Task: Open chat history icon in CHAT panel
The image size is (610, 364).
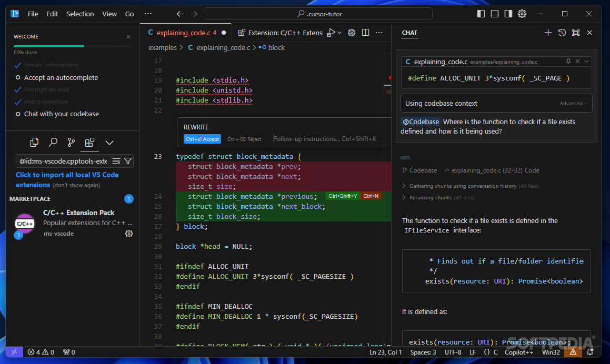Action: 562,33
